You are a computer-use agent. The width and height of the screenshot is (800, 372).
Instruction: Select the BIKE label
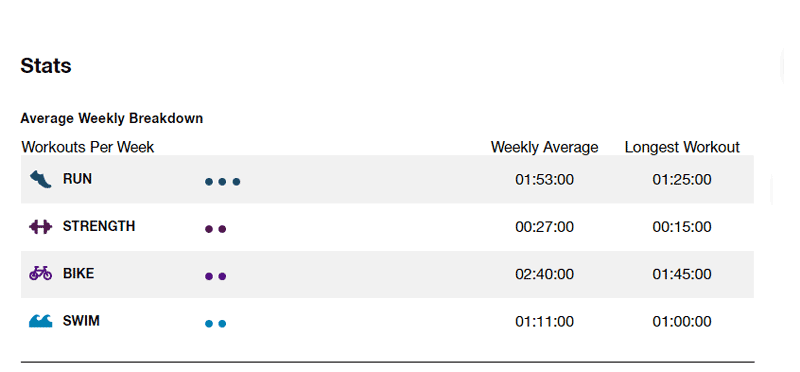[x=79, y=274]
